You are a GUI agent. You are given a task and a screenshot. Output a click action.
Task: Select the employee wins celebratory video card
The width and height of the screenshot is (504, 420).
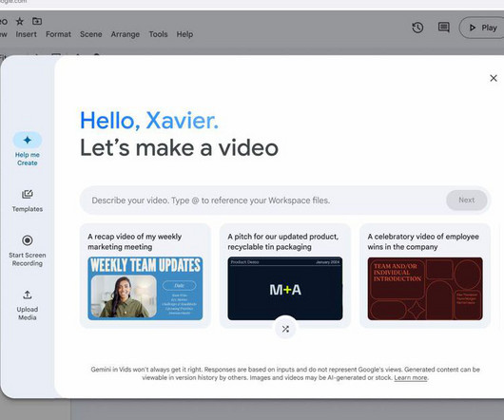click(x=425, y=276)
